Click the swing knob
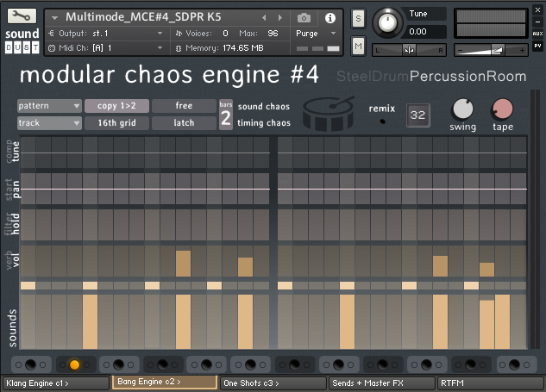Viewport: 546px width, 392px height. click(462, 109)
